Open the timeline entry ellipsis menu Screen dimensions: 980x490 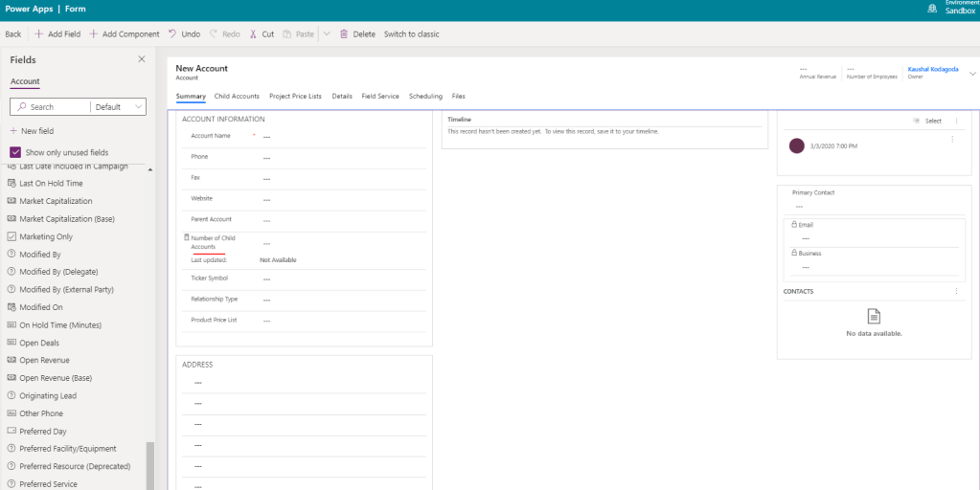pyautogui.click(x=951, y=140)
